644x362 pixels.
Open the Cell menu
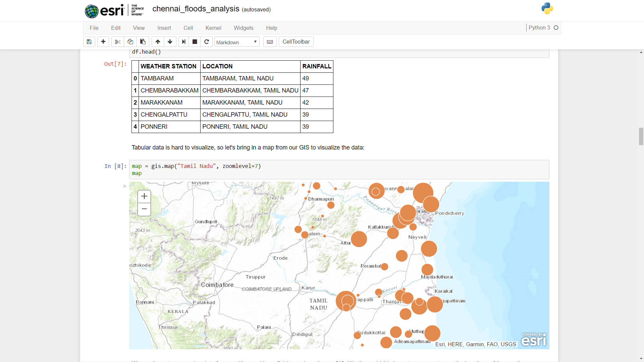pos(188,28)
